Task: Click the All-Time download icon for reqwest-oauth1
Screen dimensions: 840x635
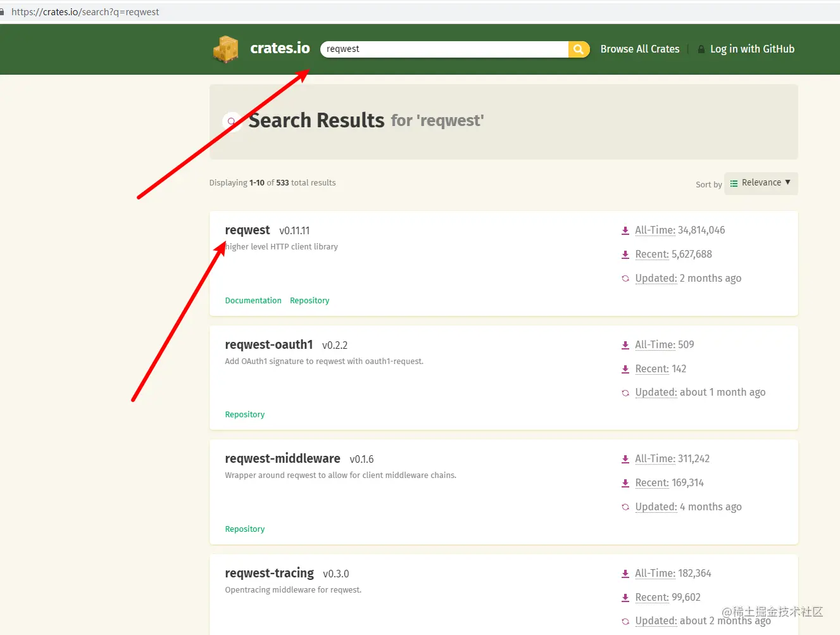Action: (x=625, y=345)
